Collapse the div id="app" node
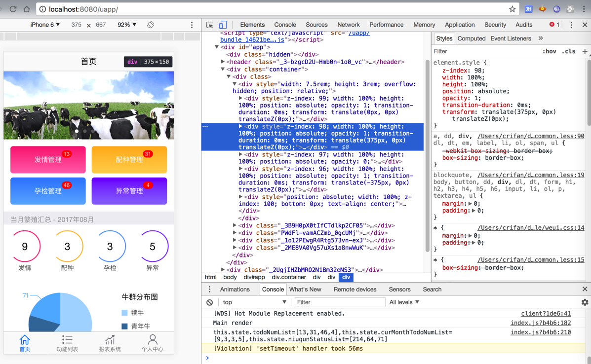Screen dimensions: 591x364 tap(217, 47)
